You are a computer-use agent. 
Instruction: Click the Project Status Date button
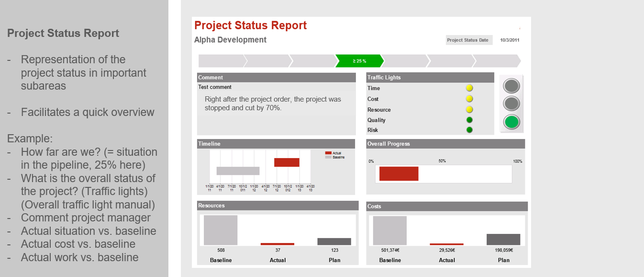click(469, 40)
